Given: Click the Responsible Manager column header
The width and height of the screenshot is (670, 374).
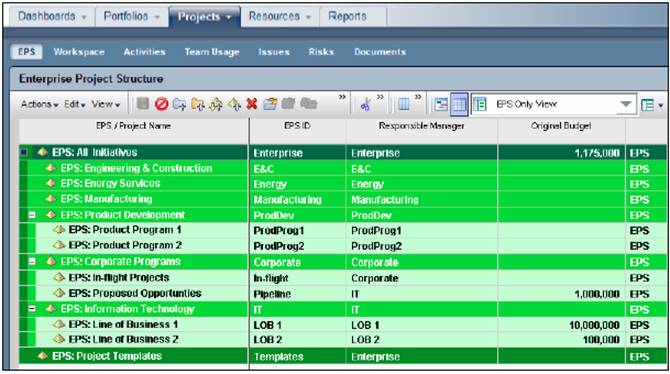Looking at the screenshot, I should 421,131.
